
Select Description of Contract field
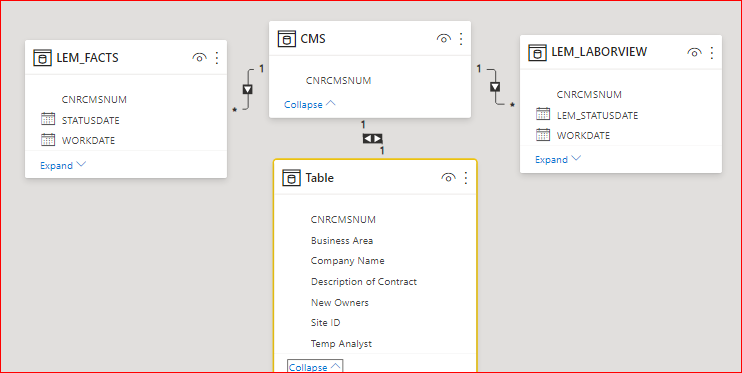pyautogui.click(x=363, y=282)
